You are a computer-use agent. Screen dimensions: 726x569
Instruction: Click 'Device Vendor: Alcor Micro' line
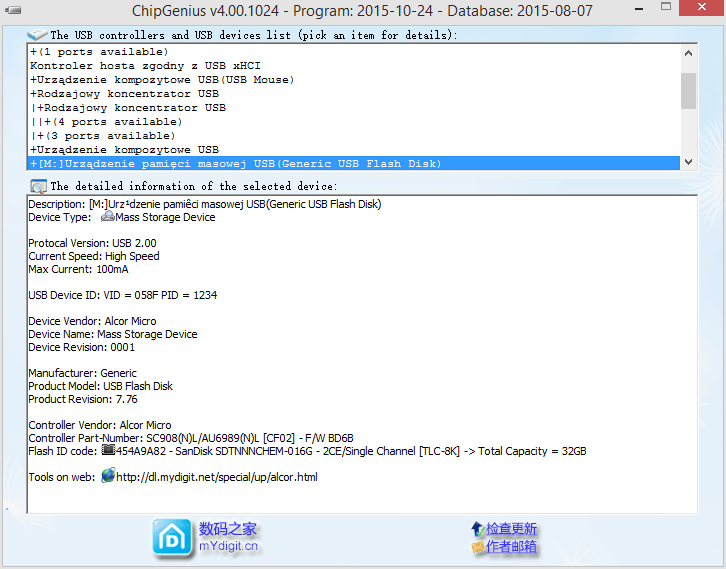(92, 321)
